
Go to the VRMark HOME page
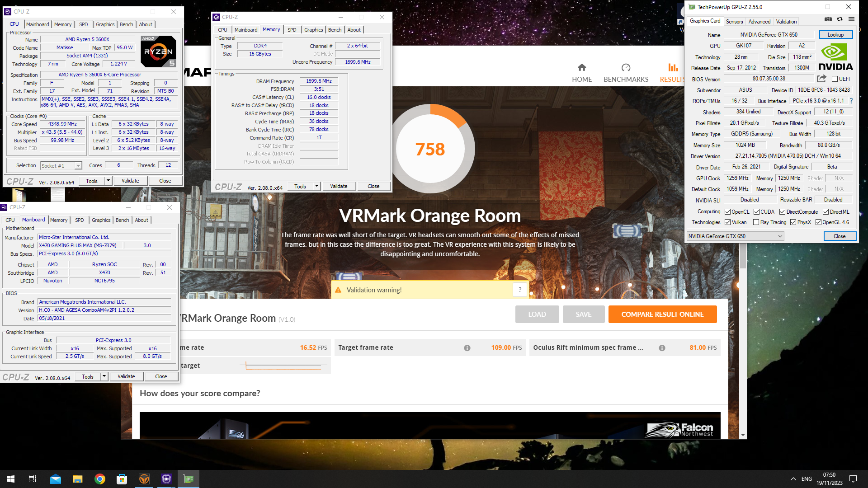[x=582, y=73]
